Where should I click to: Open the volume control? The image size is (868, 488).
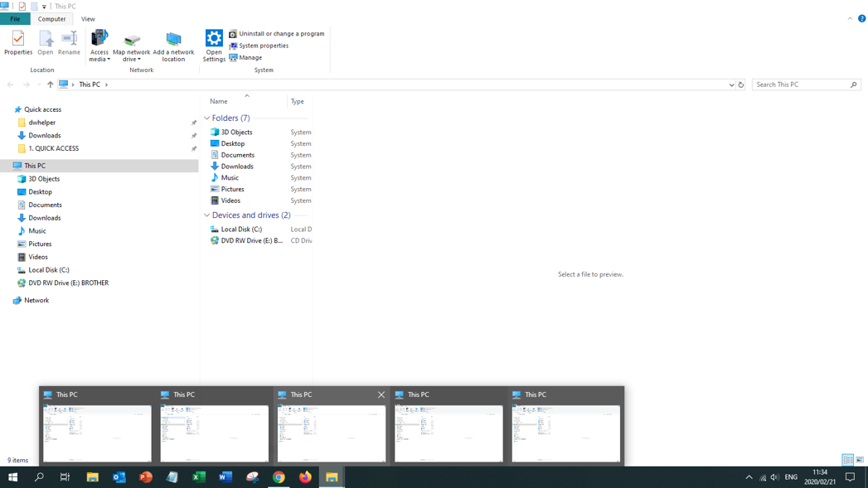pos(774,477)
